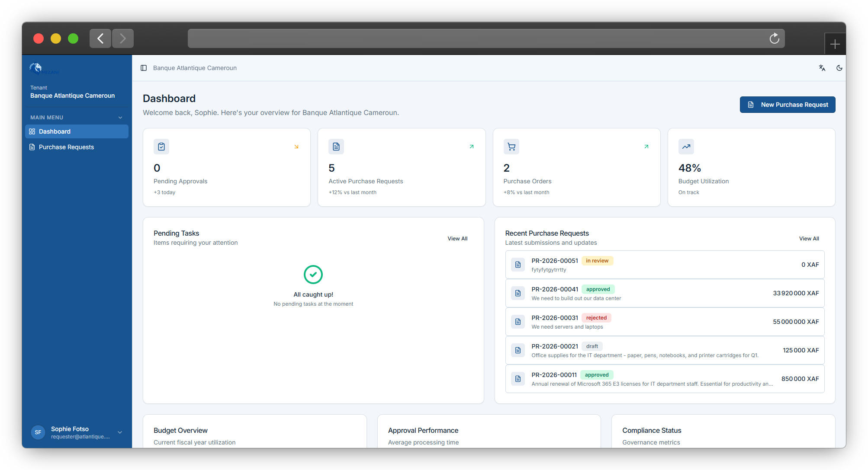Open the language translation selector
The height and width of the screenshot is (470, 868).
[822, 68]
